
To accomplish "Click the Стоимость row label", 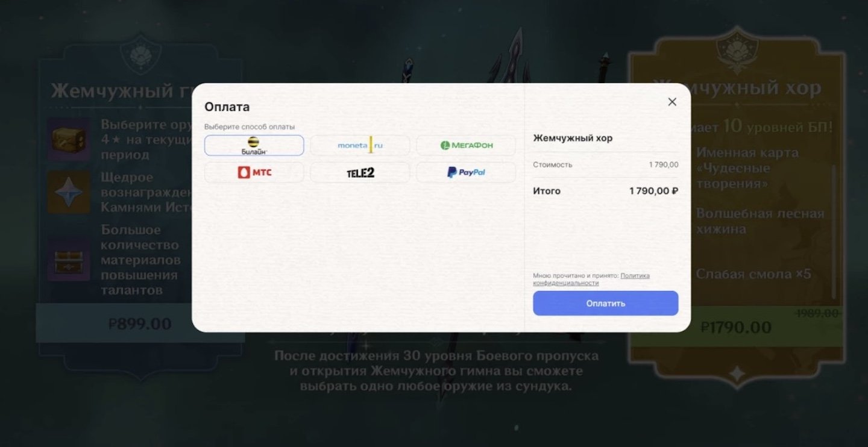I will coord(553,164).
